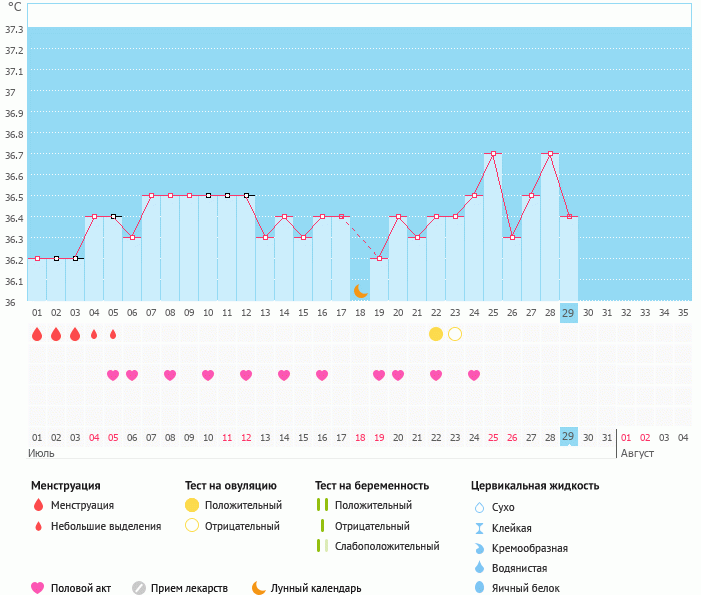
Task: Click the menstruation drop on day 01
Action: tap(37, 334)
